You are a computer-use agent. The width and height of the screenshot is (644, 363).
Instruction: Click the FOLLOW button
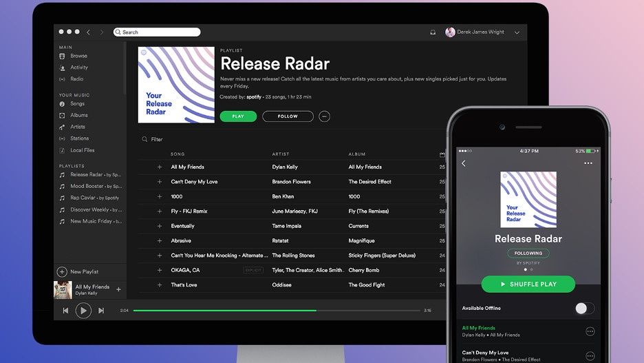(x=288, y=116)
